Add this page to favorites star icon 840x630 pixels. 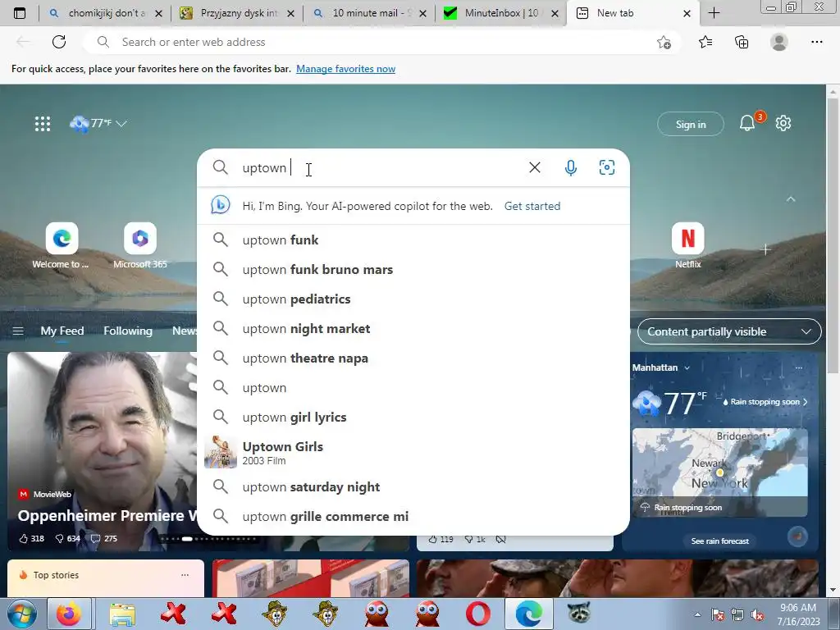[x=664, y=43]
